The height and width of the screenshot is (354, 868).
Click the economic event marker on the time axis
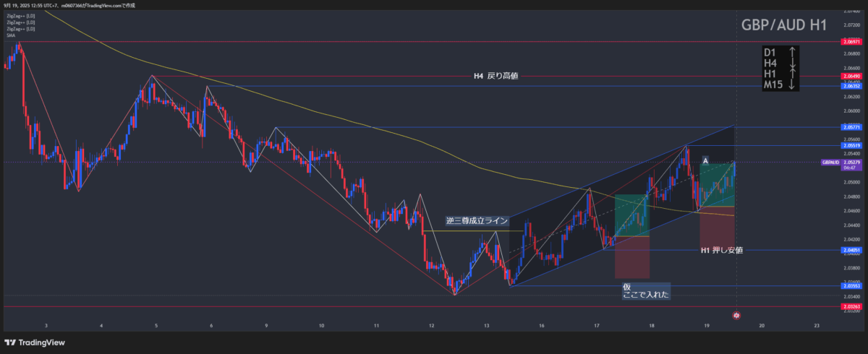click(x=736, y=316)
